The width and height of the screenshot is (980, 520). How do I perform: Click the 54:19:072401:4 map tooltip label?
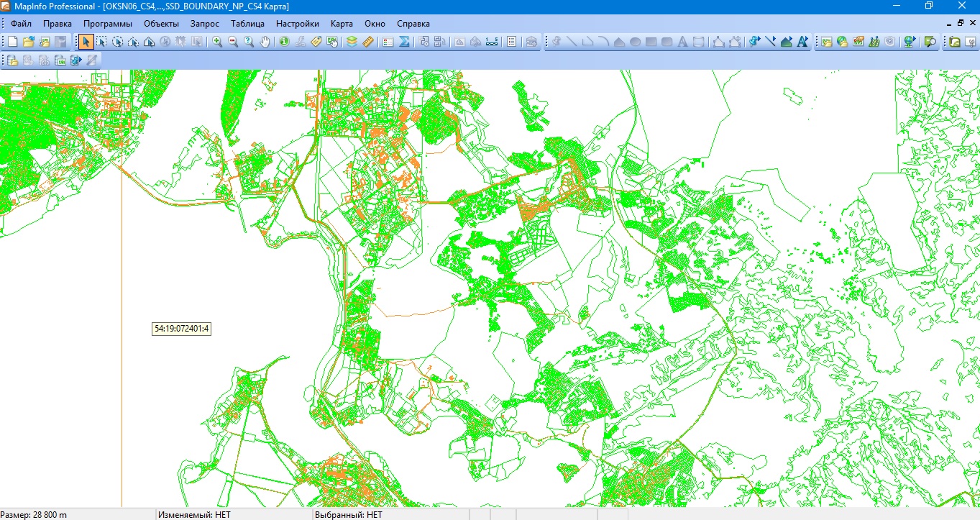[x=181, y=329]
